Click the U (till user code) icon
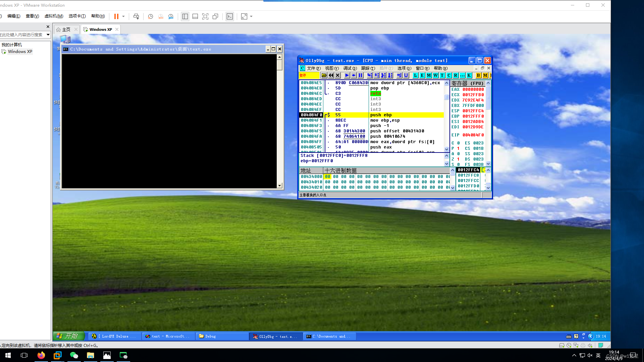Image resolution: width=644 pixels, height=362 pixels. [406, 75]
